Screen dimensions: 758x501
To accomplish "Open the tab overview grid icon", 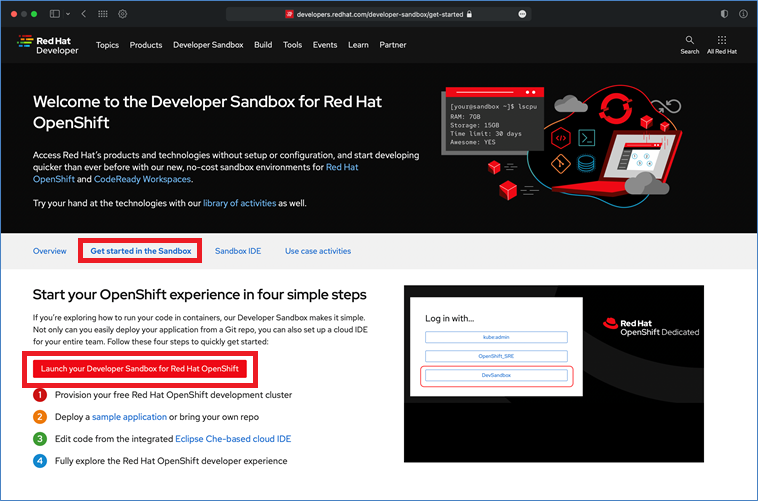I will pyautogui.click(x=103, y=14).
